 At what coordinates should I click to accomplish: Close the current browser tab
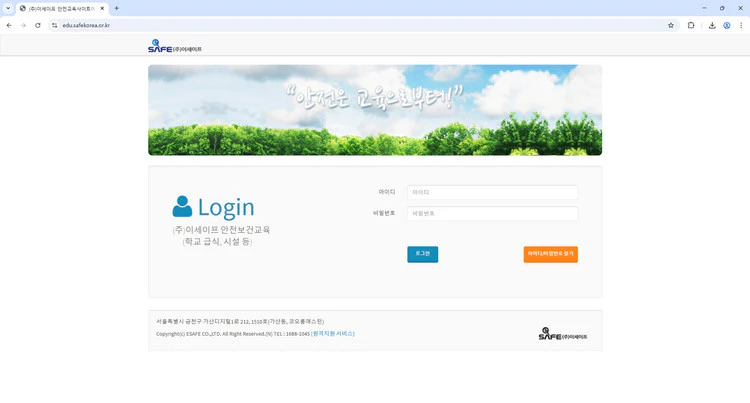[x=102, y=8]
